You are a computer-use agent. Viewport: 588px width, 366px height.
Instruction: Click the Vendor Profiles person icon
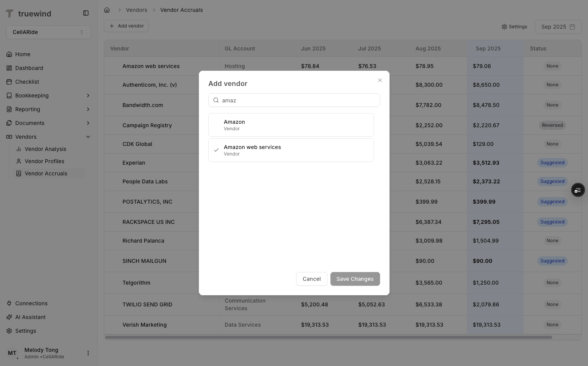click(19, 161)
